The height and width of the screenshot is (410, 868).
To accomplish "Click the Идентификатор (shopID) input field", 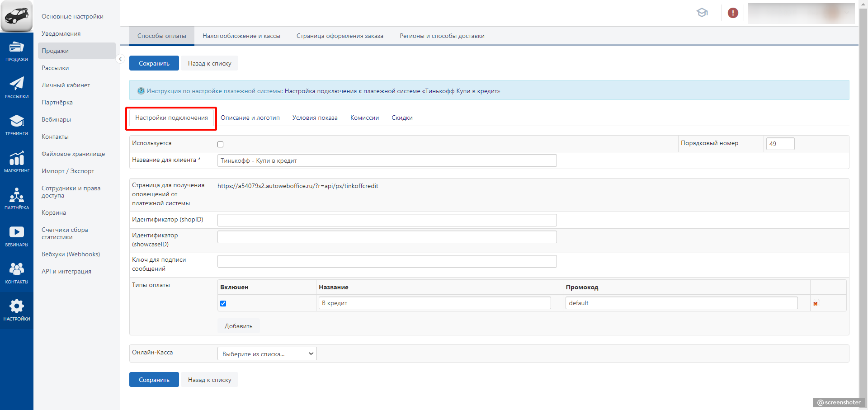I will coord(387,220).
